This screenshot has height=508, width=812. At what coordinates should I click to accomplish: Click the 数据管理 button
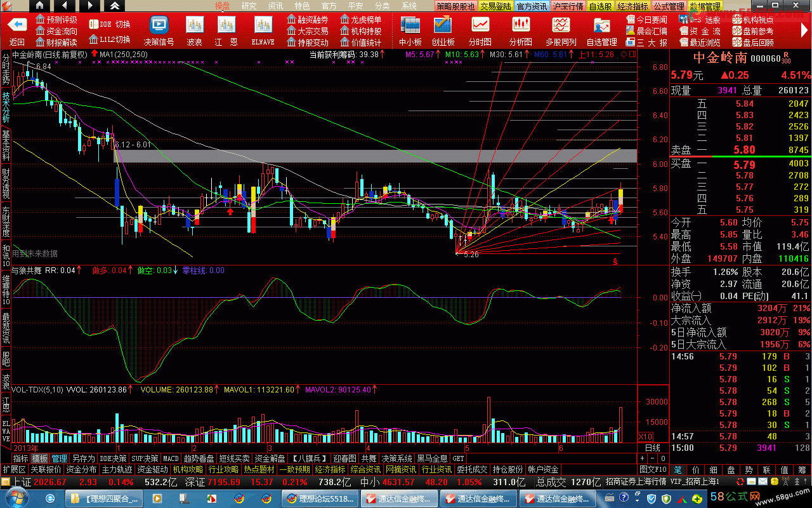click(705, 6)
